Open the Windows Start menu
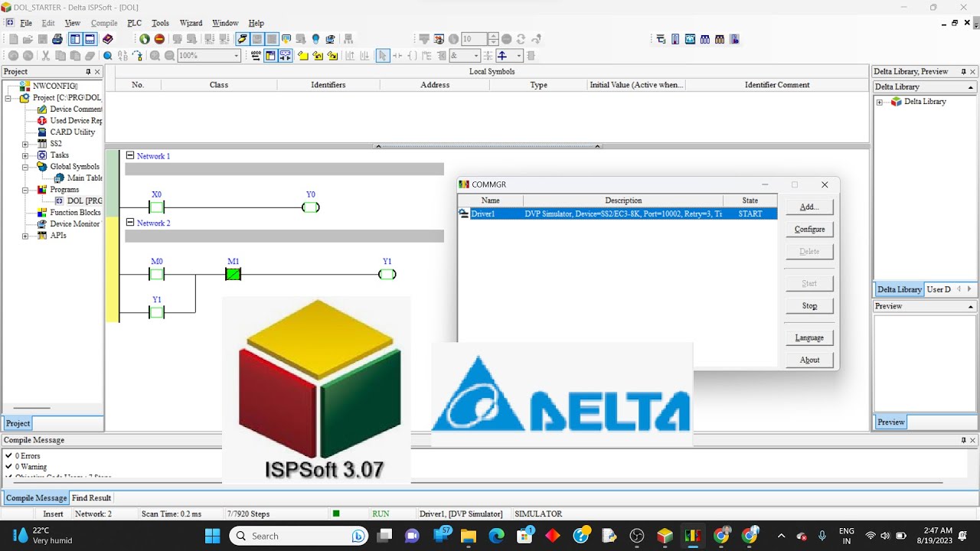This screenshot has width=980, height=551. [211, 536]
